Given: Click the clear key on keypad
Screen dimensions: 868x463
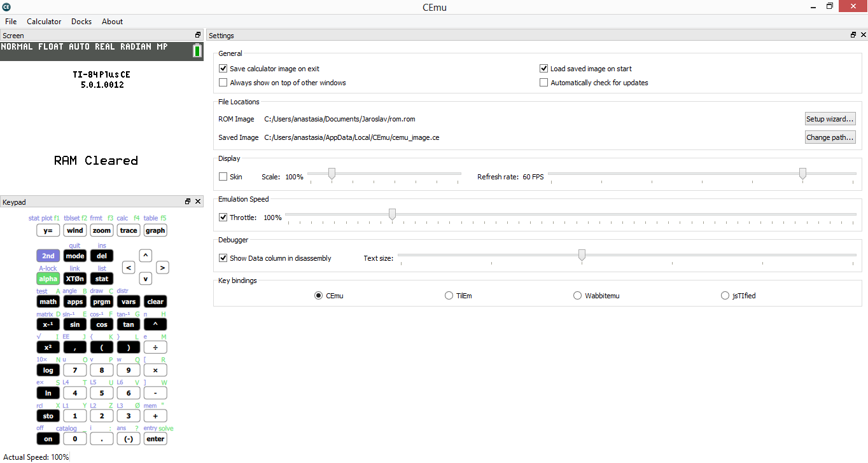Looking at the screenshot, I should 155,301.
